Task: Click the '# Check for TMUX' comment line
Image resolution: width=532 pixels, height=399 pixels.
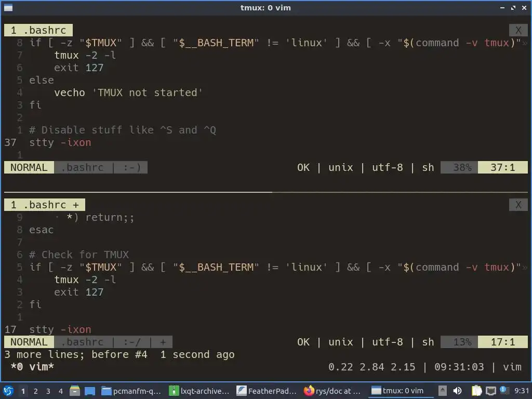Action: (x=79, y=255)
